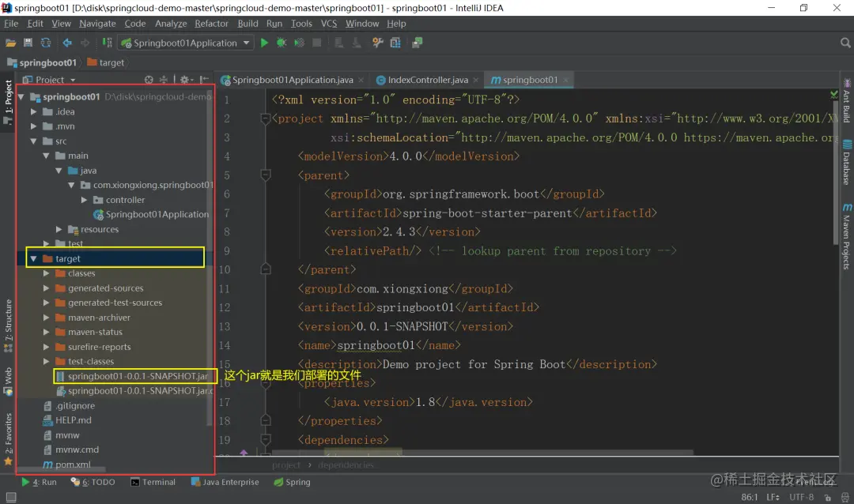Screen dimensions: 854x504
Task: Open the Run tool window button
Action: coord(40,482)
